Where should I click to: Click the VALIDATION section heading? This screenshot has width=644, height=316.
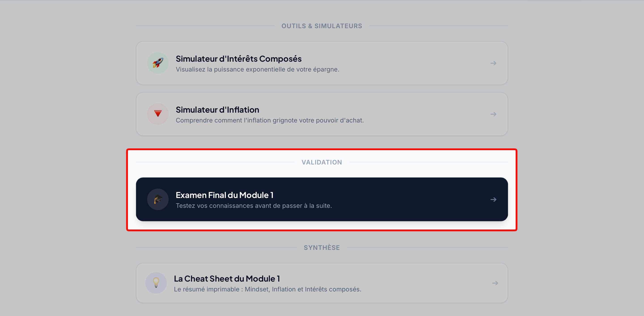point(322,162)
